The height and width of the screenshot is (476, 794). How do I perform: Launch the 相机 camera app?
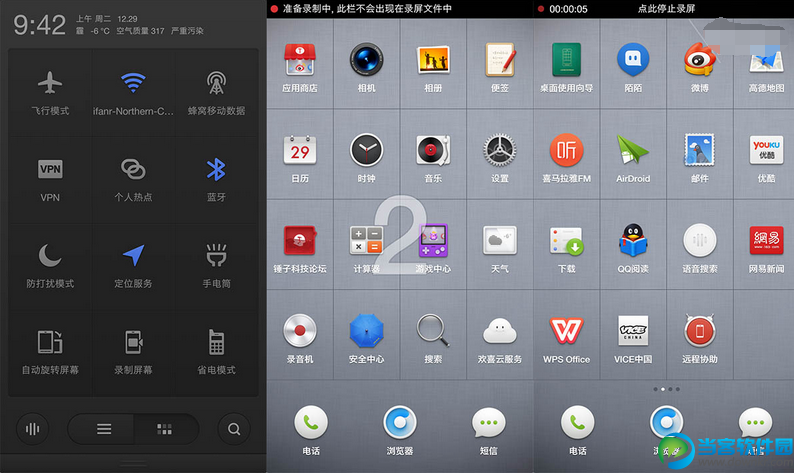[x=366, y=60]
